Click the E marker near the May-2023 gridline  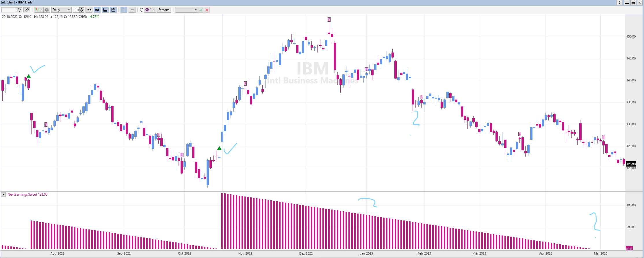click(x=604, y=137)
